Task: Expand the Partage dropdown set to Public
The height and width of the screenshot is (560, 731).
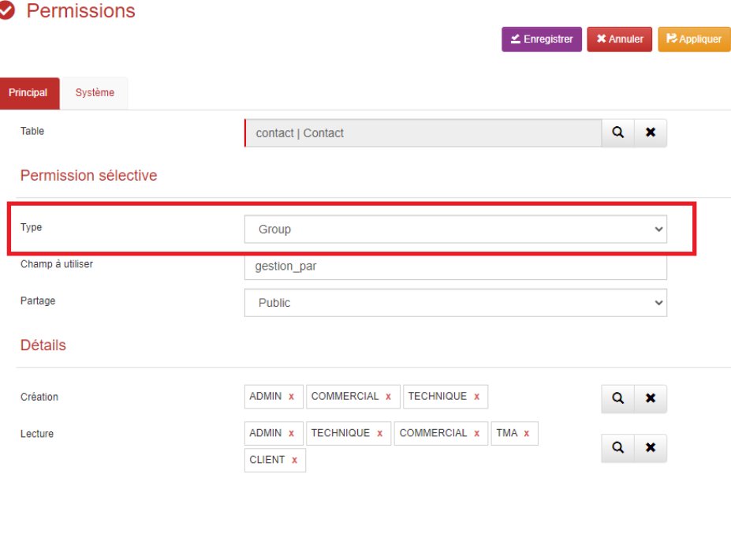Action: 455,303
